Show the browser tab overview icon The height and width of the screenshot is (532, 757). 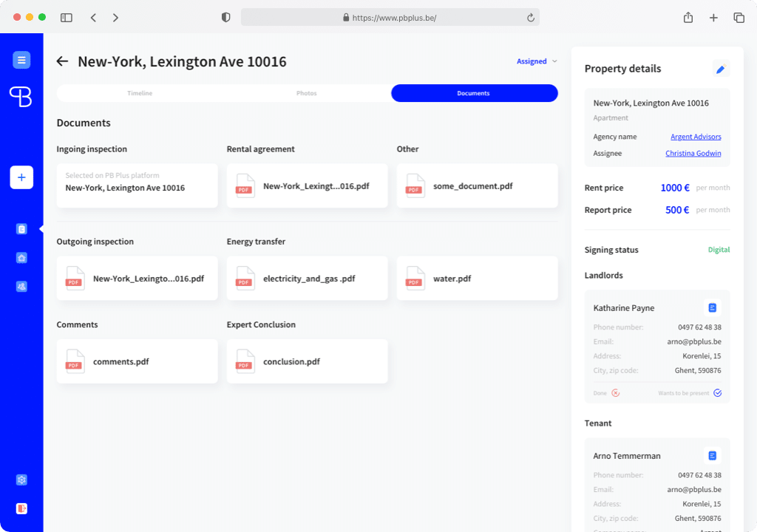click(739, 18)
